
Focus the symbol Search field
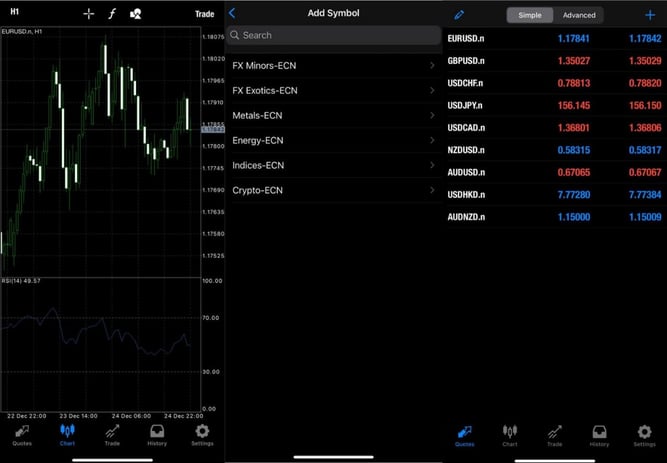(x=334, y=35)
